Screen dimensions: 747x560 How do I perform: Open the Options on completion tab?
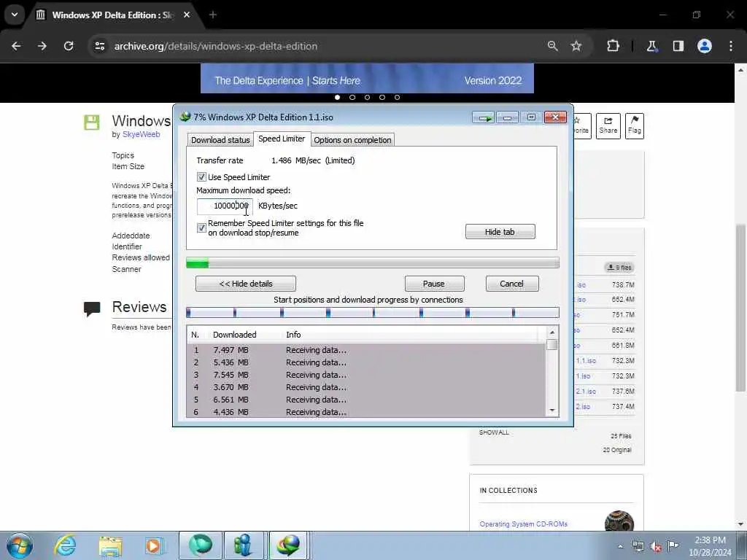coord(352,140)
